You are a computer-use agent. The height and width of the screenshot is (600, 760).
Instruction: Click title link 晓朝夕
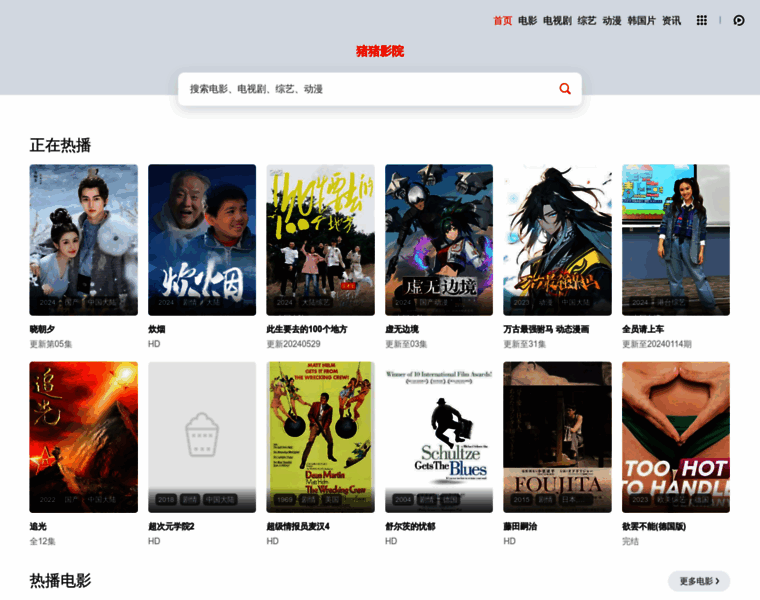tap(42, 329)
